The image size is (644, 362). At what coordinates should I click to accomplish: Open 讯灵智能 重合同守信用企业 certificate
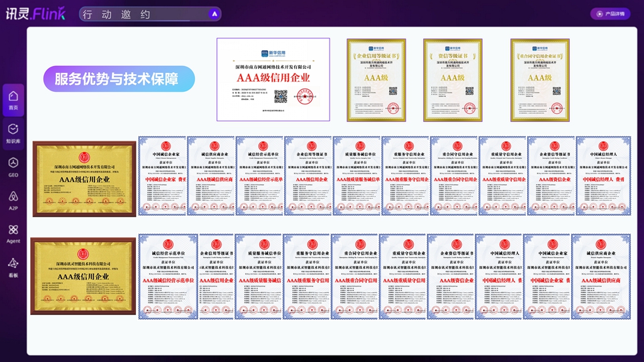coord(355,277)
